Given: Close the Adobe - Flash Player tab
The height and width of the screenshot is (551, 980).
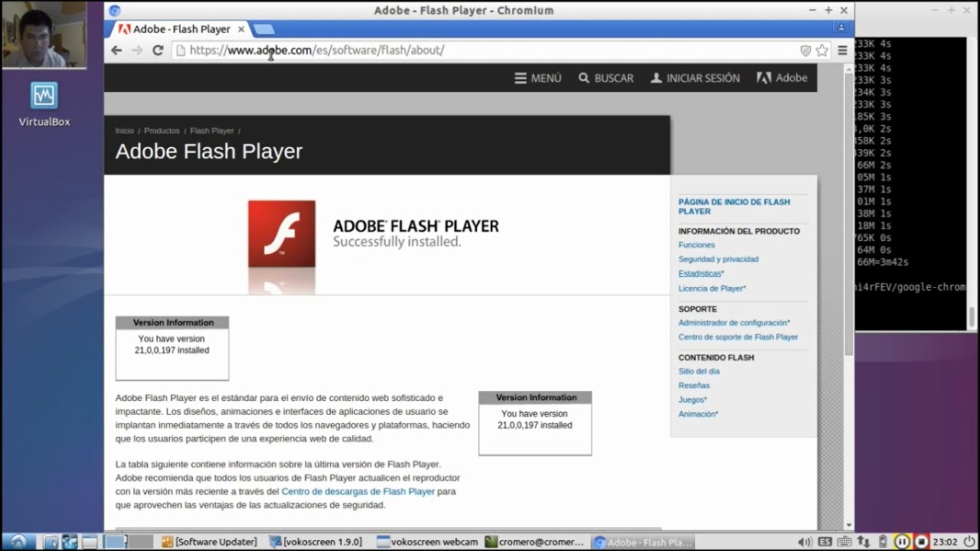Looking at the screenshot, I should click(x=241, y=29).
